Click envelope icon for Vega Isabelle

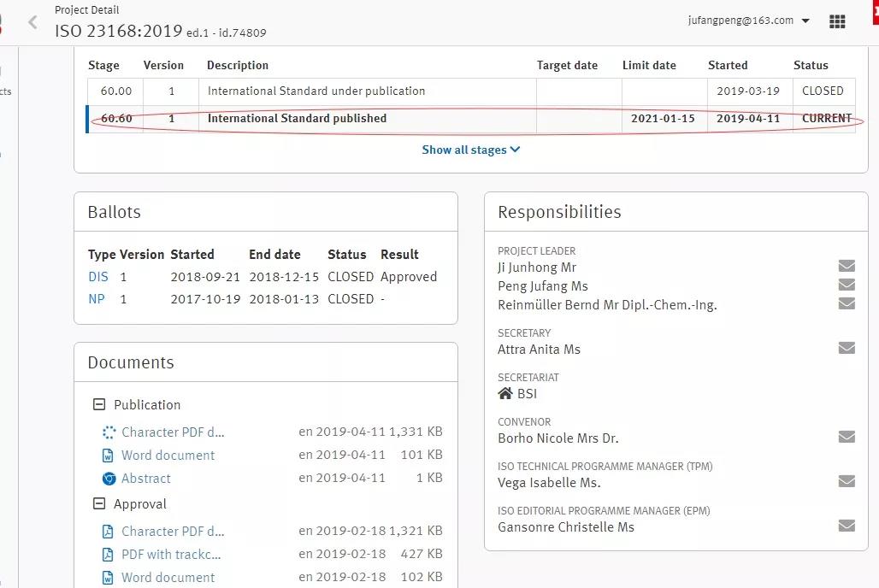point(847,481)
